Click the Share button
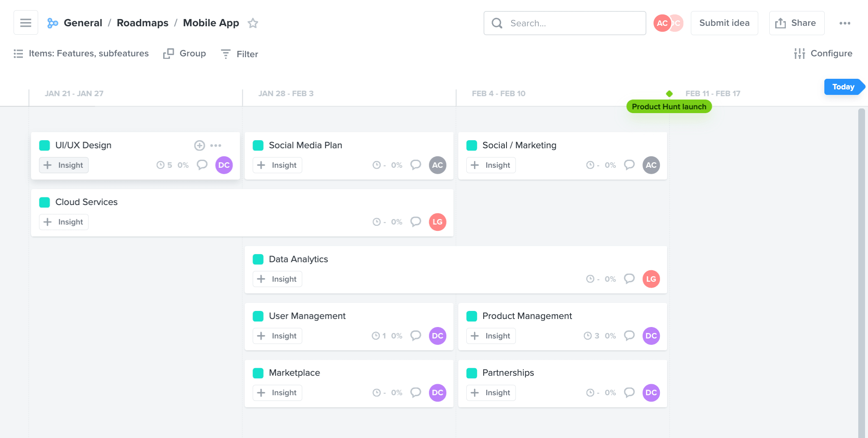The image size is (868, 438). [797, 23]
